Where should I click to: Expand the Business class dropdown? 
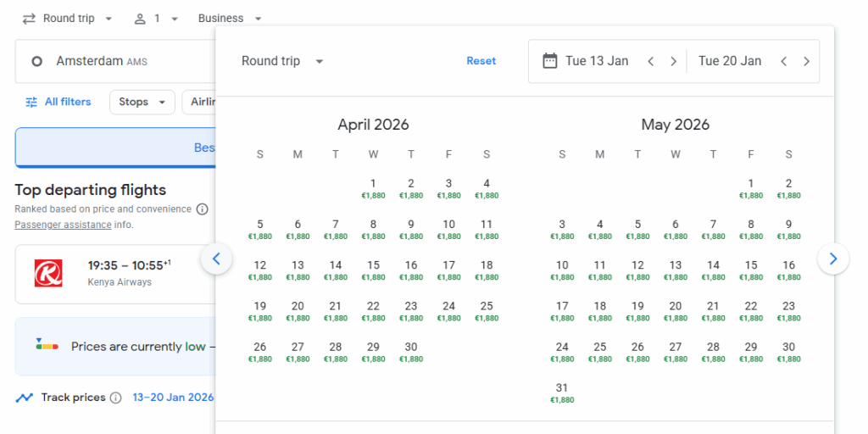(x=230, y=19)
